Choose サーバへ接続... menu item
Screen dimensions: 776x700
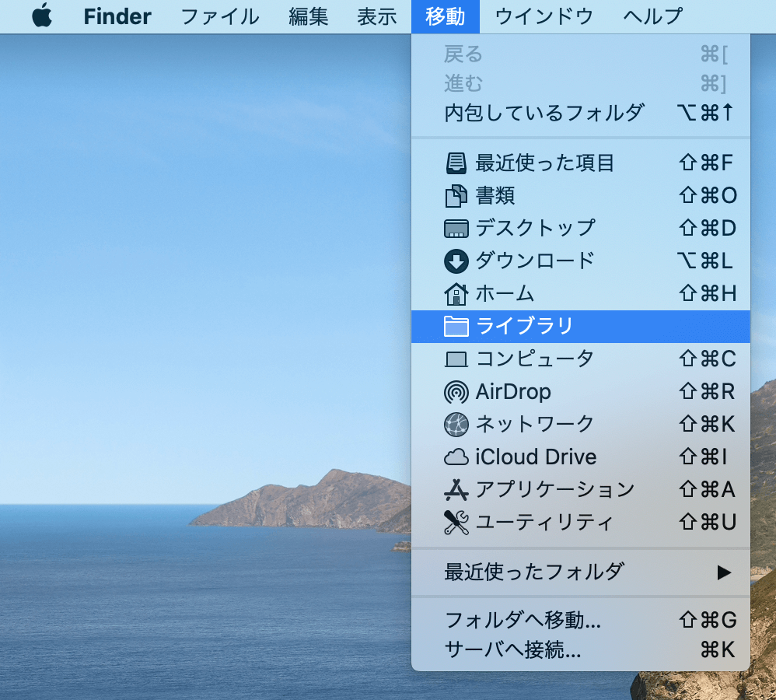coord(581,649)
